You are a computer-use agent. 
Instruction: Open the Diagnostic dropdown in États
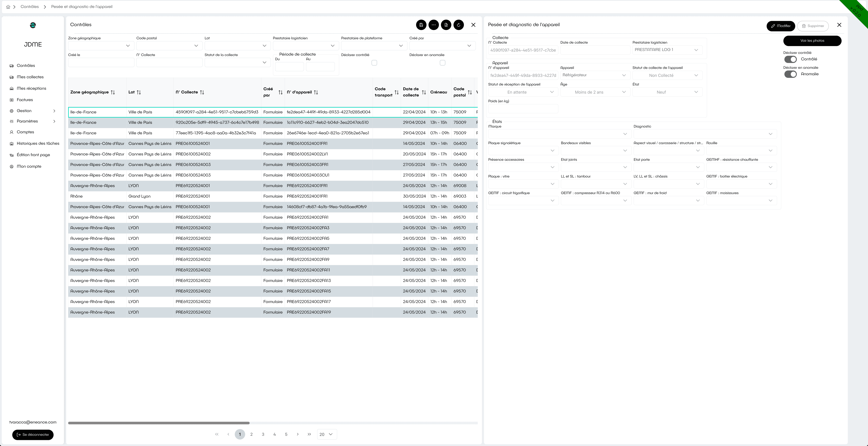point(705,134)
